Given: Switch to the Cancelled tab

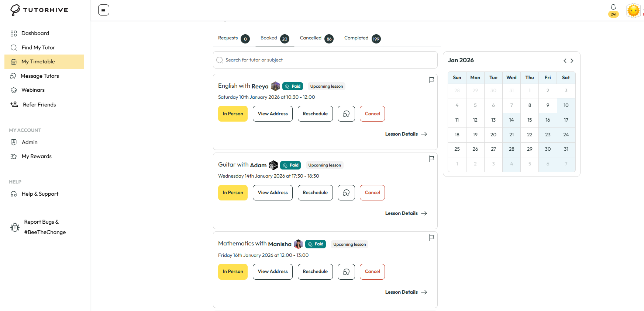Looking at the screenshot, I should click(316, 38).
